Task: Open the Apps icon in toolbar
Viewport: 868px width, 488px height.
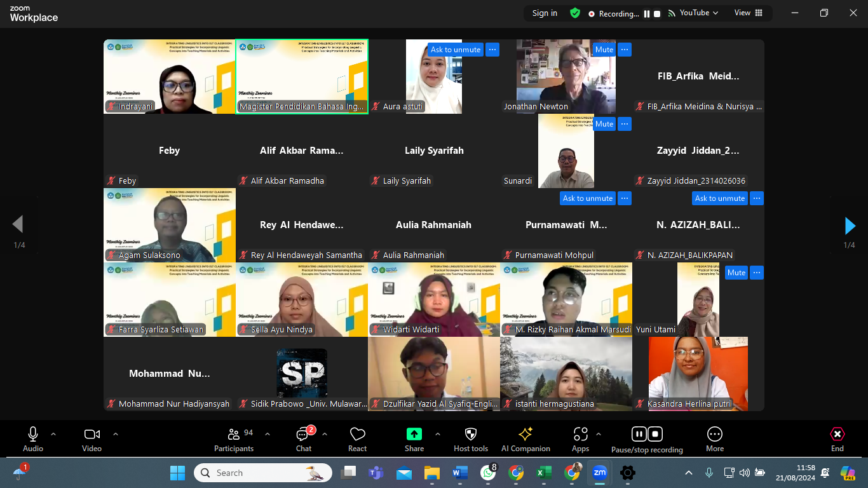Action: [580, 439]
